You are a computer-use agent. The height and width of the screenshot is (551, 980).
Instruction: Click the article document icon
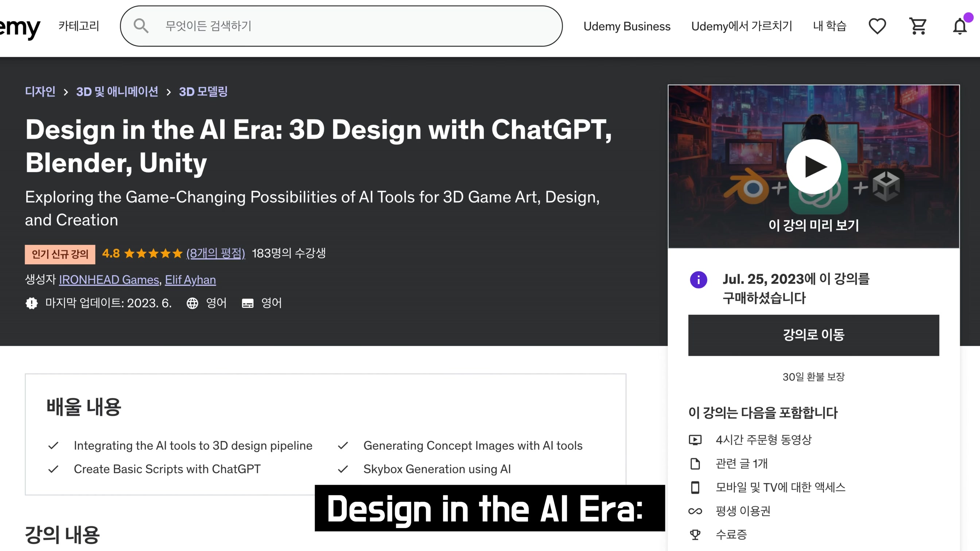695,464
